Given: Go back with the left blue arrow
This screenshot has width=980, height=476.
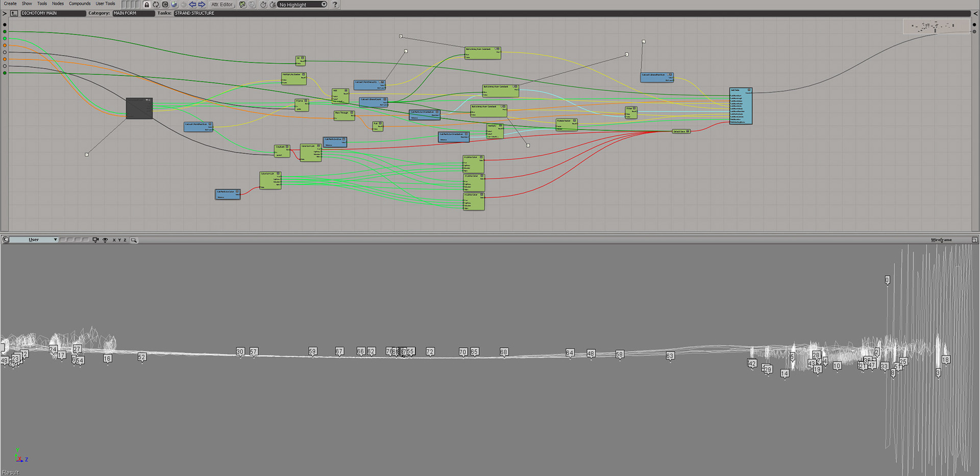Looking at the screenshot, I should 192,5.
